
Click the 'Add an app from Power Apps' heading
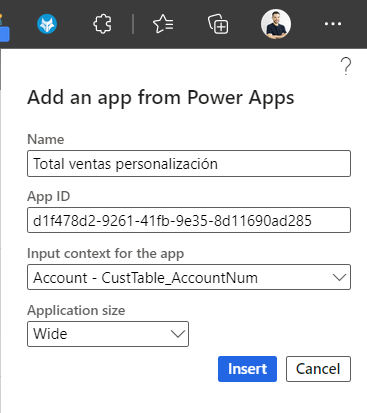[x=161, y=98]
